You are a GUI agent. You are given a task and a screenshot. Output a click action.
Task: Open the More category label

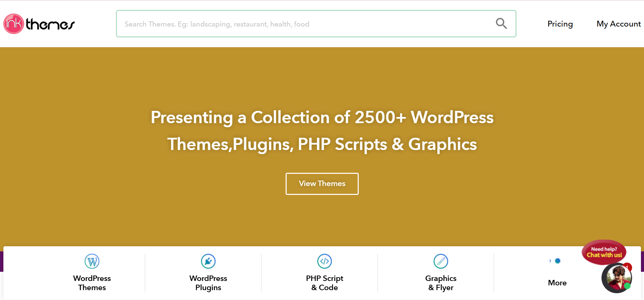(x=557, y=283)
